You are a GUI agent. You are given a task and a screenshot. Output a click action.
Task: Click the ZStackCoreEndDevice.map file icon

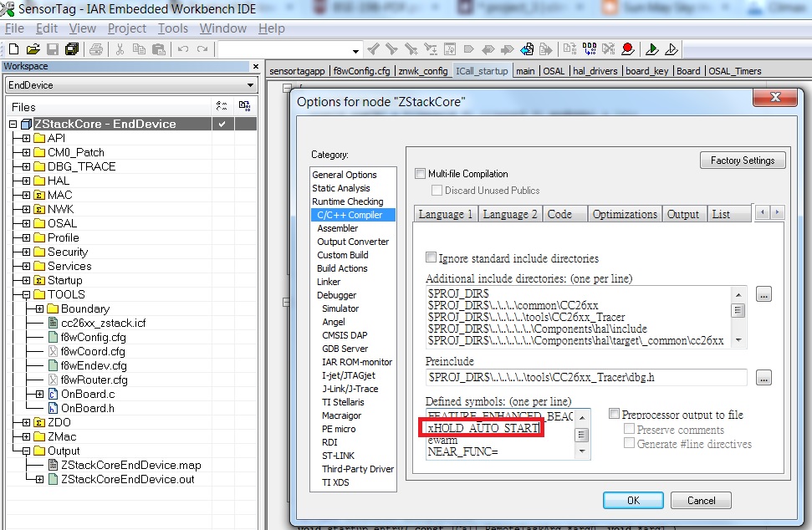click(x=53, y=466)
